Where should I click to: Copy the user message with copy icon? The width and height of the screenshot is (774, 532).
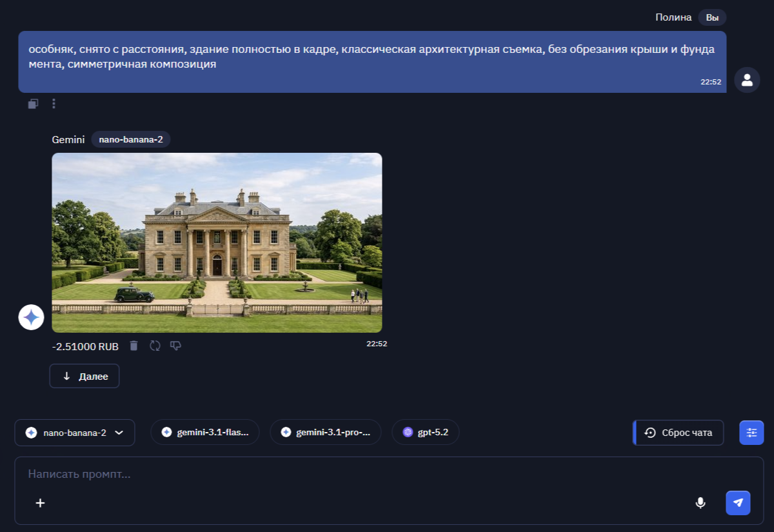(34, 103)
